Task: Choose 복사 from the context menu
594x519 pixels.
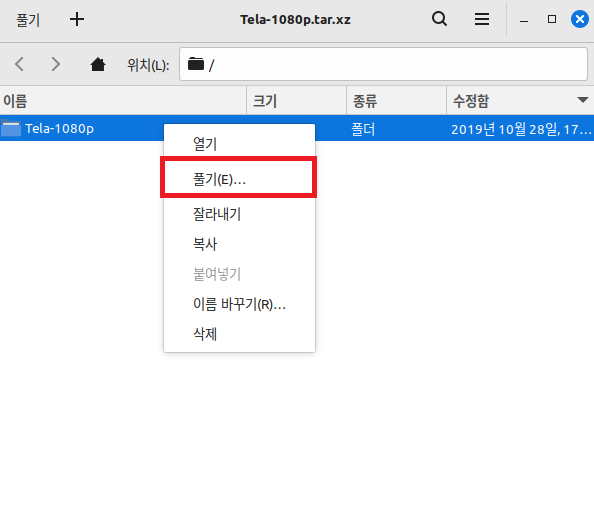Action: click(x=239, y=244)
